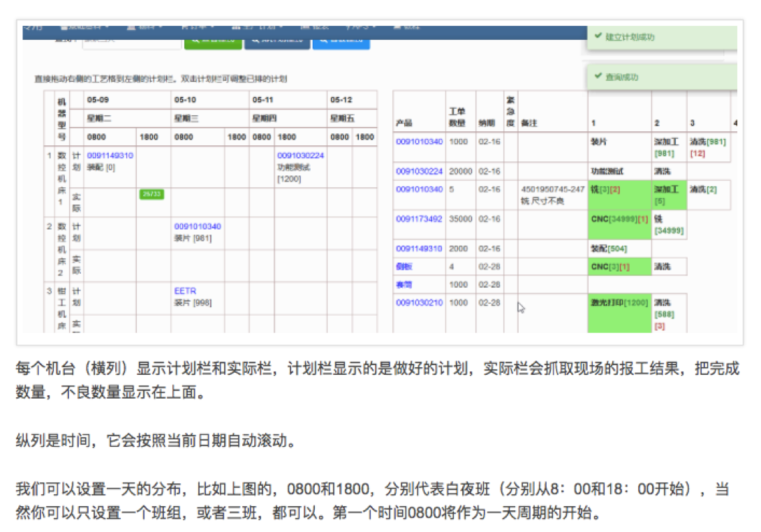
Task: Open the EETR plan link on 05-10
Action: [x=185, y=290]
